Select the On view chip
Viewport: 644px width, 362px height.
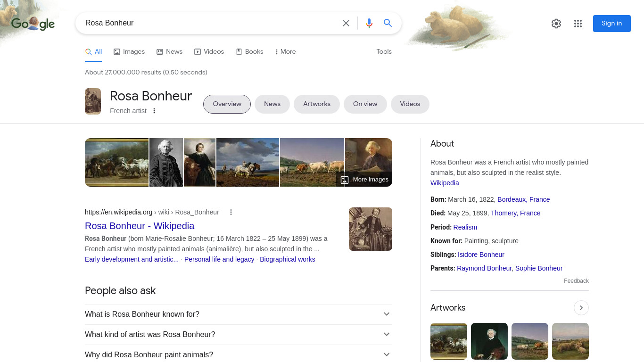[x=365, y=104]
